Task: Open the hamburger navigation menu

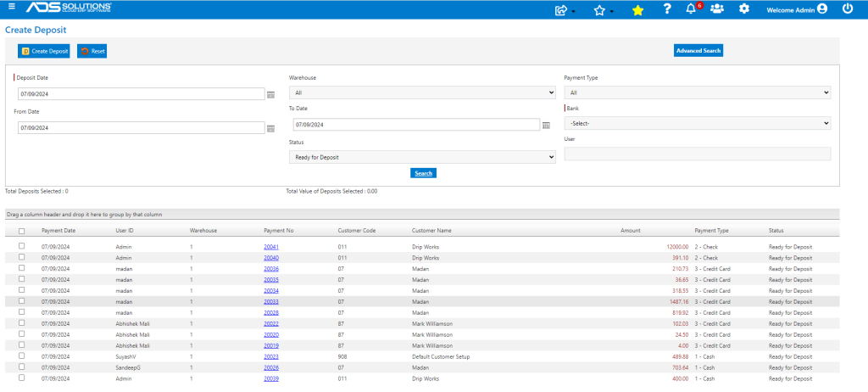Action: click(x=12, y=6)
